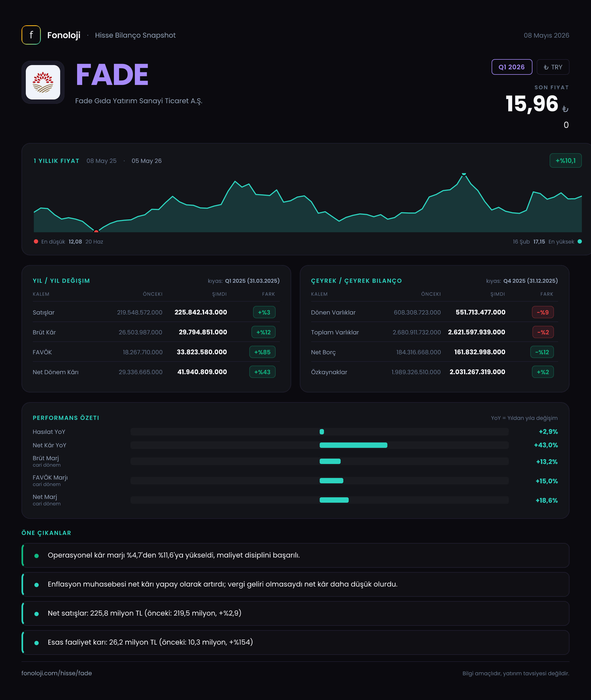Screen dimensions: 591x700
Task: Click the FADE ticker heading
Action: pos(112,75)
